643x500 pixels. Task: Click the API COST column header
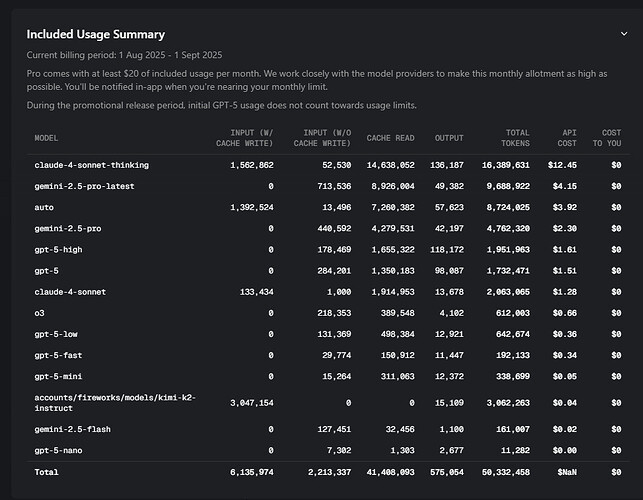(567, 138)
